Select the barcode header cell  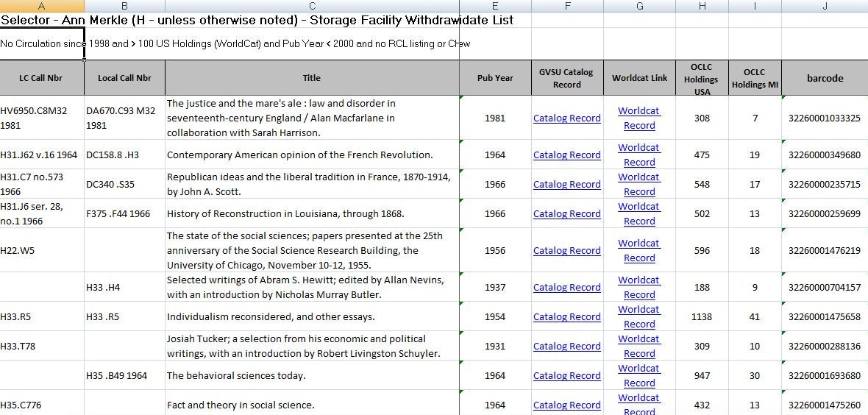point(825,78)
